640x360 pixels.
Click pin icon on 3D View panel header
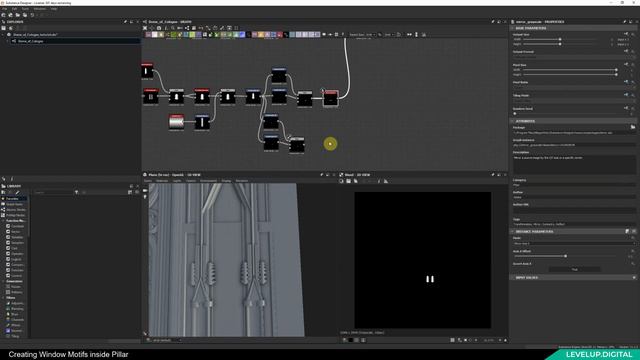322,175
